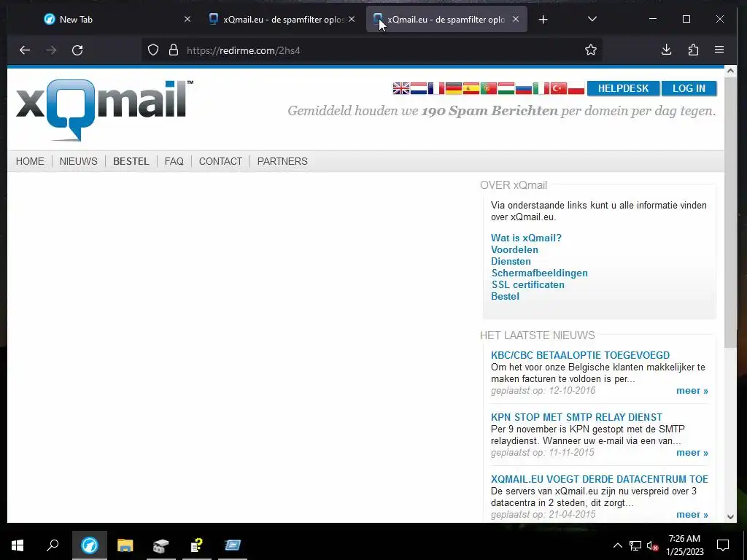Open the taskbar network status icon
The image size is (747, 560).
pyautogui.click(x=635, y=545)
